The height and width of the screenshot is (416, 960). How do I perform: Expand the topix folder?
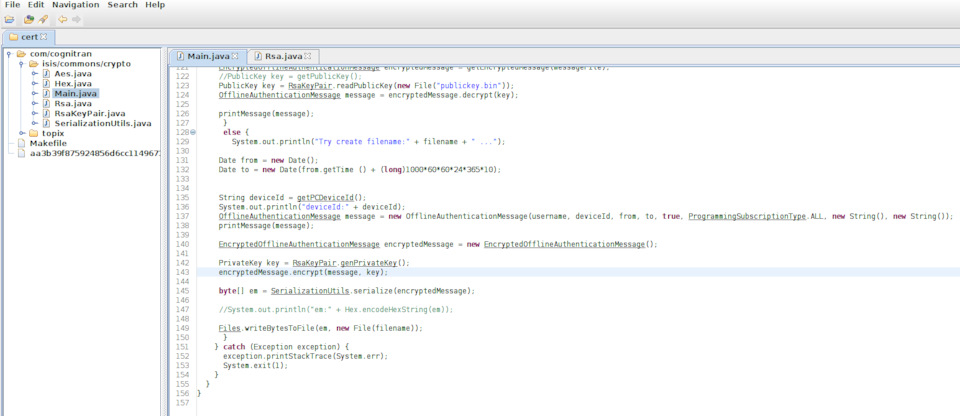[x=21, y=133]
